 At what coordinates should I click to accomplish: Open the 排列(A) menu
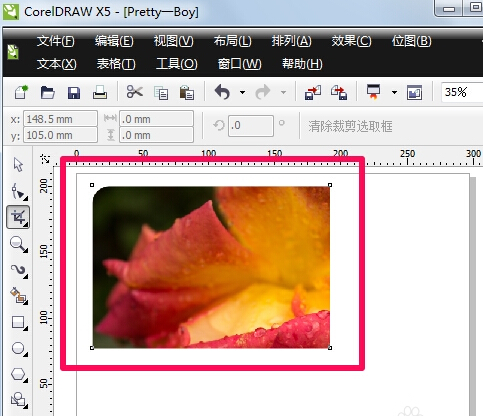(291, 41)
